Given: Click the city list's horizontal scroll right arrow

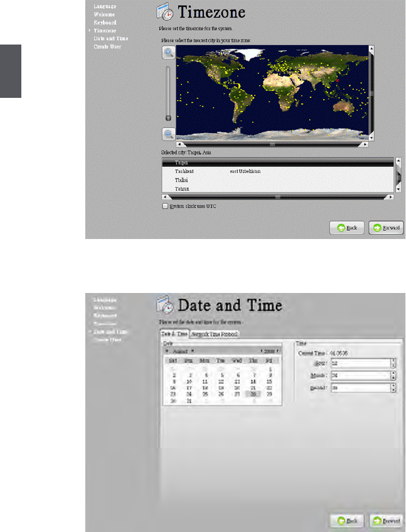Looking at the screenshot, I should [x=390, y=197].
